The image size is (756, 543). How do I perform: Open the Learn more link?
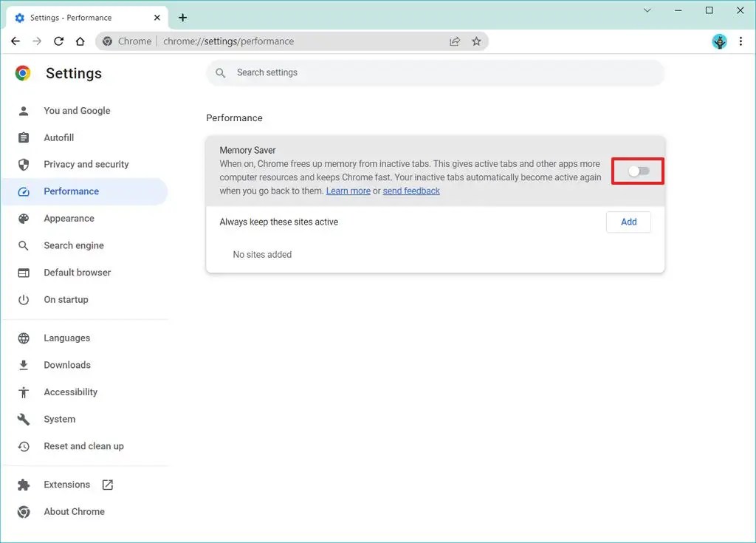click(x=348, y=191)
